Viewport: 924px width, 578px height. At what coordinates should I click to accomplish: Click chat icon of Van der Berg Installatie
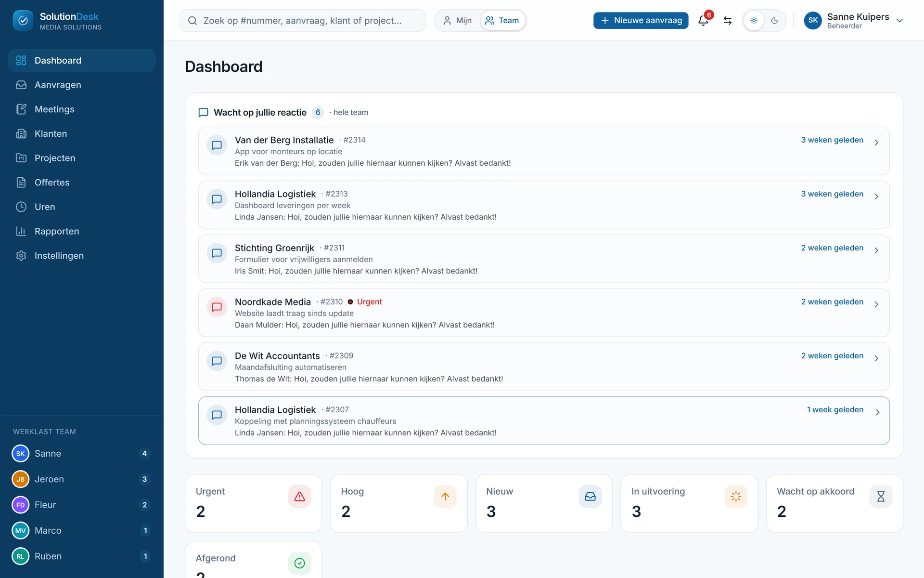tap(217, 145)
